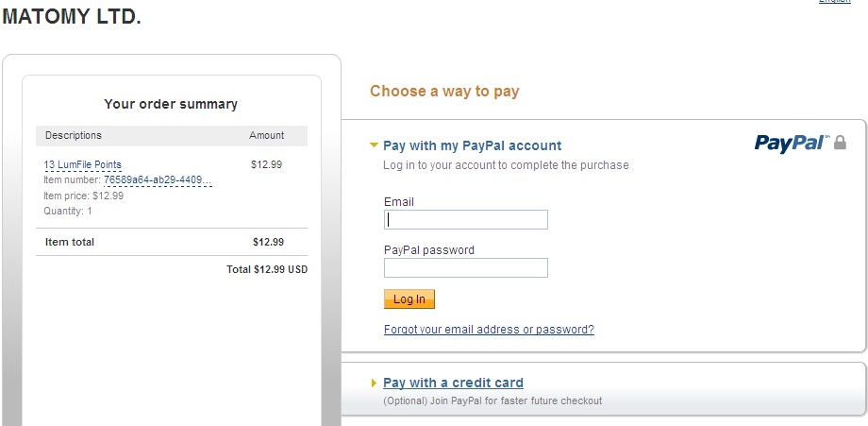The width and height of the screenshot is (868, 426).
Task: Open 'Forgot your email address or password?' link
Action: [489, 330]
